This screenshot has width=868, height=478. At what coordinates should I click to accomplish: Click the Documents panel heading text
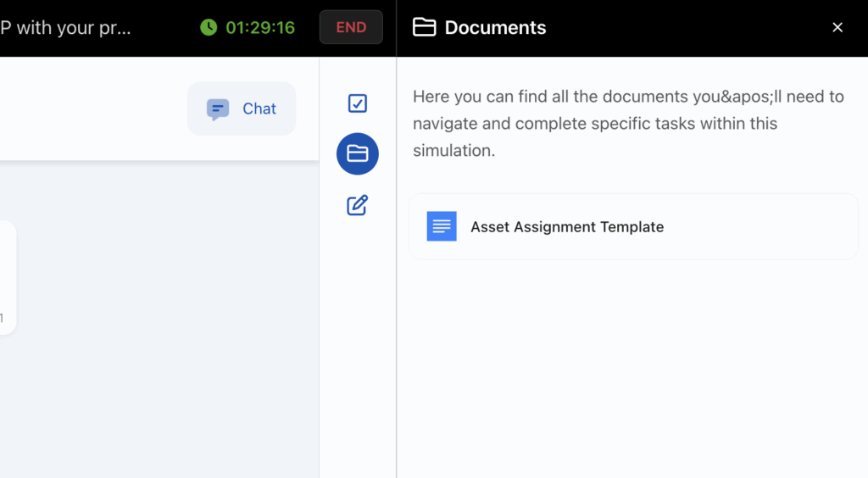(495, 27)
